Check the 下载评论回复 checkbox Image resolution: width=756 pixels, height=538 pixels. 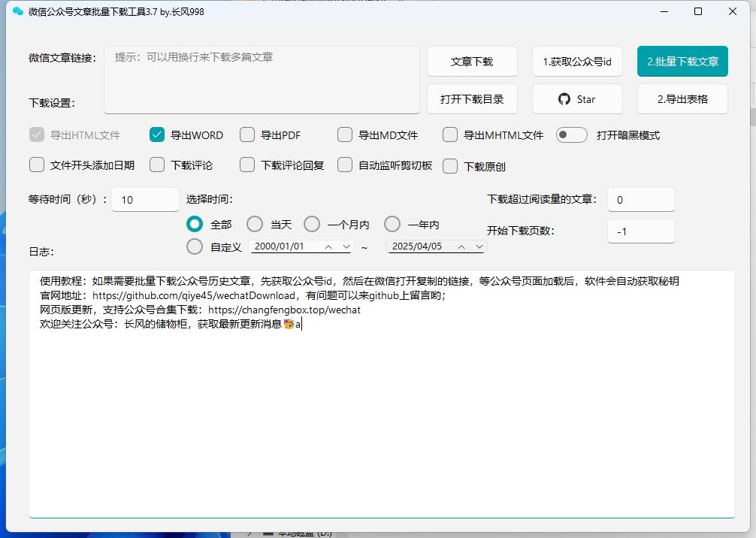247,165
